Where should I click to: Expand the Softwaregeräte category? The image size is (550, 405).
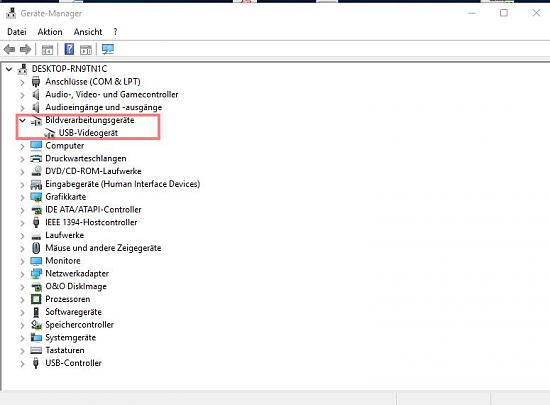(x=22, y=312)
